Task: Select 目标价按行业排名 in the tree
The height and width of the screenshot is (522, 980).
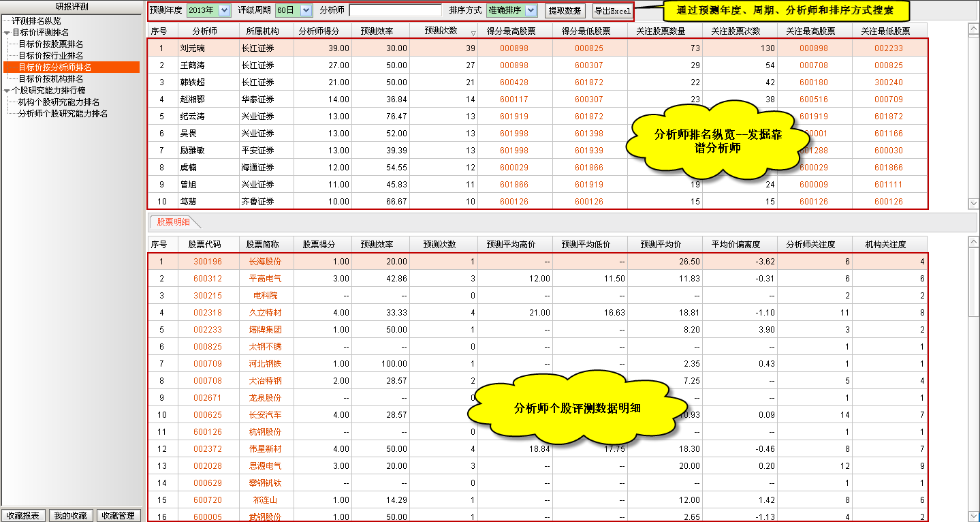Action: [51, 56]
